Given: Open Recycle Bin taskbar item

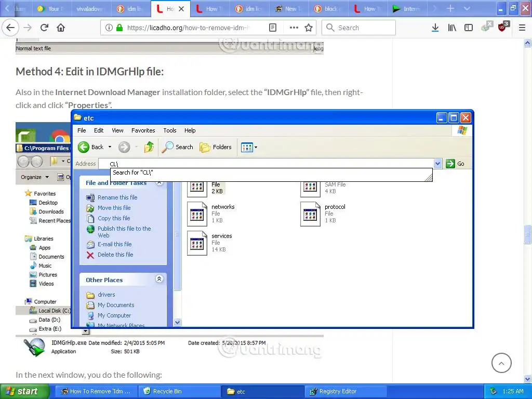Looking at the screenshot, I should point(179,391).
